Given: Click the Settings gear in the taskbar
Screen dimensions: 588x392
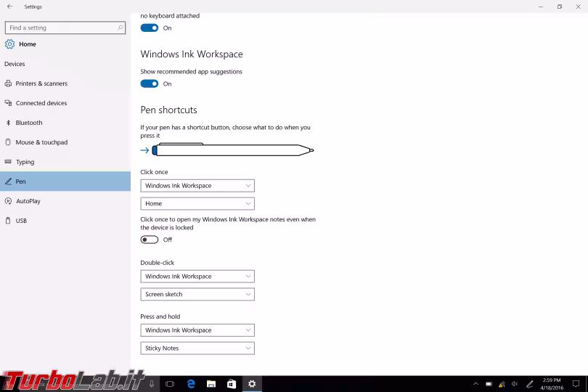Looking at the screenshot, I should point(252,384).
